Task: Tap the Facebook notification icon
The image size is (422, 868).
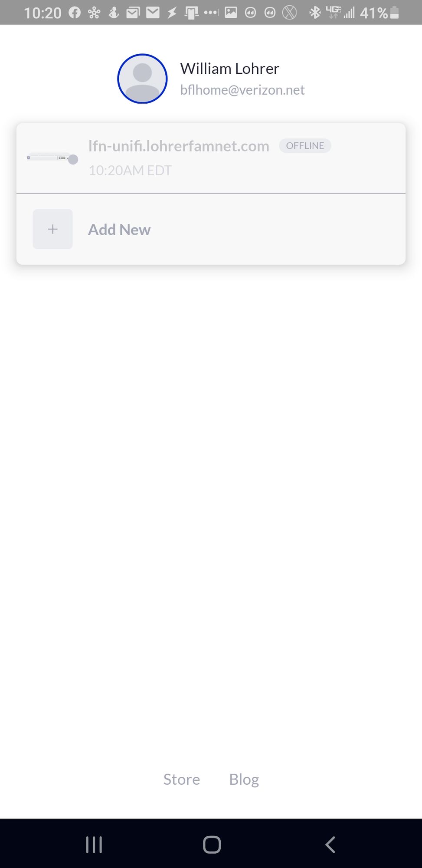Action: [x=75, y=13]
